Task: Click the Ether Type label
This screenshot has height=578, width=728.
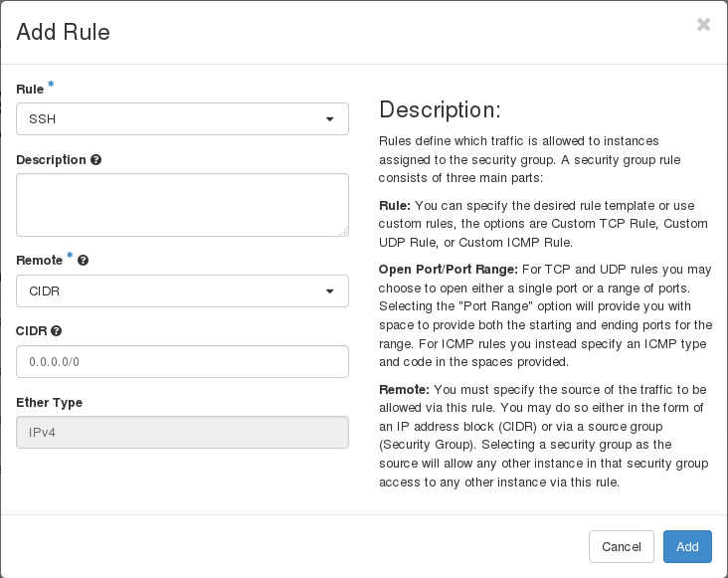Action: click(x=49, y=402)
